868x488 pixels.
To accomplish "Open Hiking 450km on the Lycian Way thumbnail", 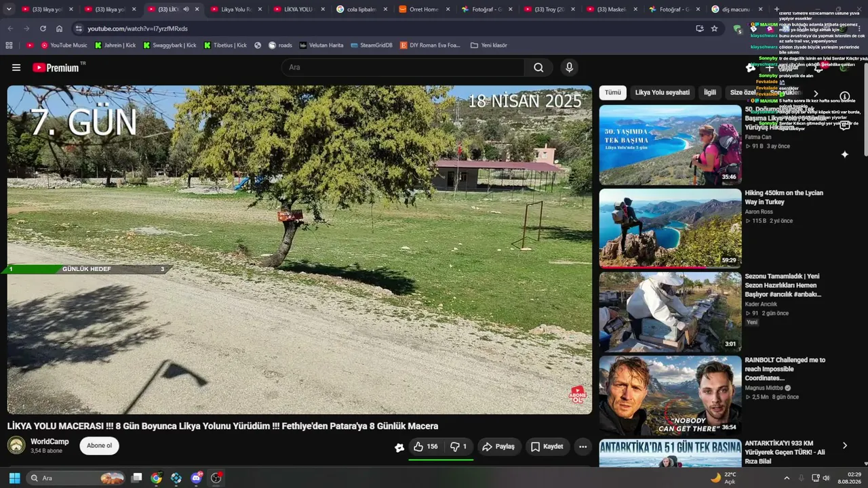I will click(x=670, y=228).
